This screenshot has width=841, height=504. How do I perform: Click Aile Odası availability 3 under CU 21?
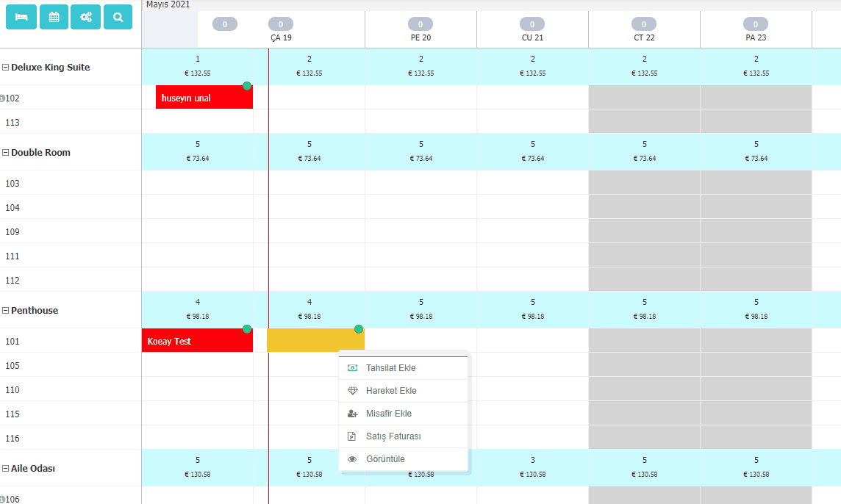(532, 460)
